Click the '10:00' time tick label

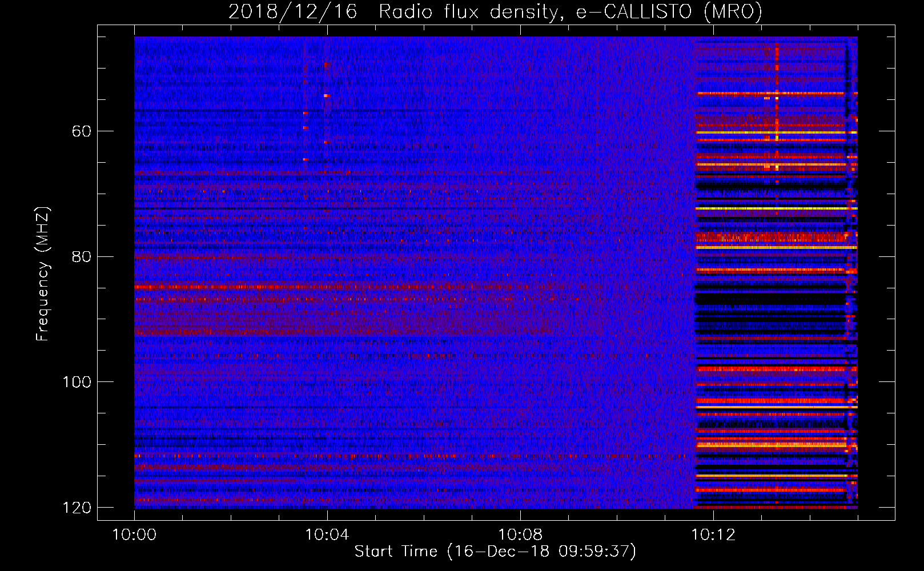pos(134,535)
